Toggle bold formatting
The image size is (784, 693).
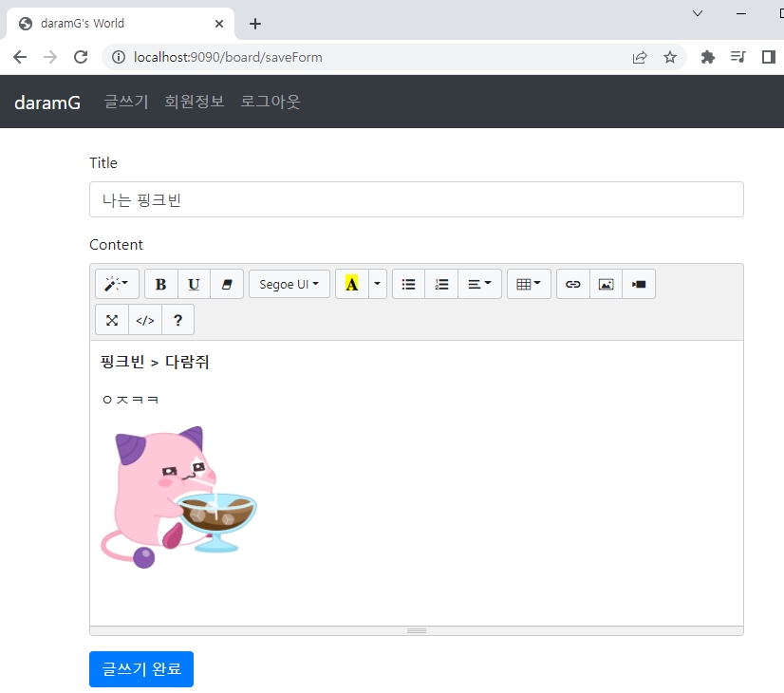click(161, 284)
